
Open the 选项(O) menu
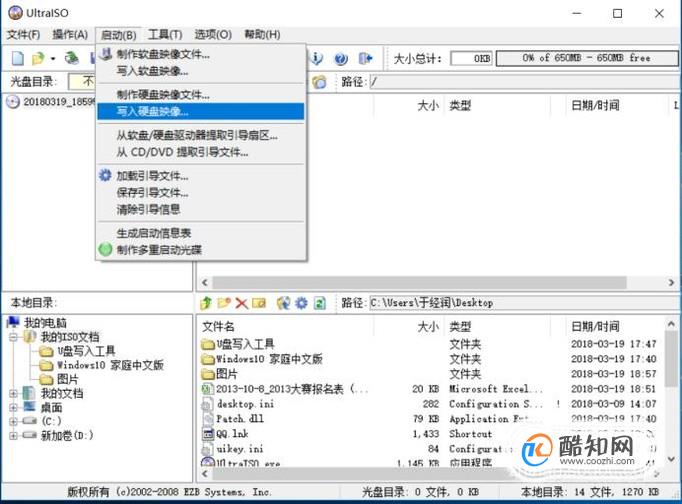click(213, 34)
